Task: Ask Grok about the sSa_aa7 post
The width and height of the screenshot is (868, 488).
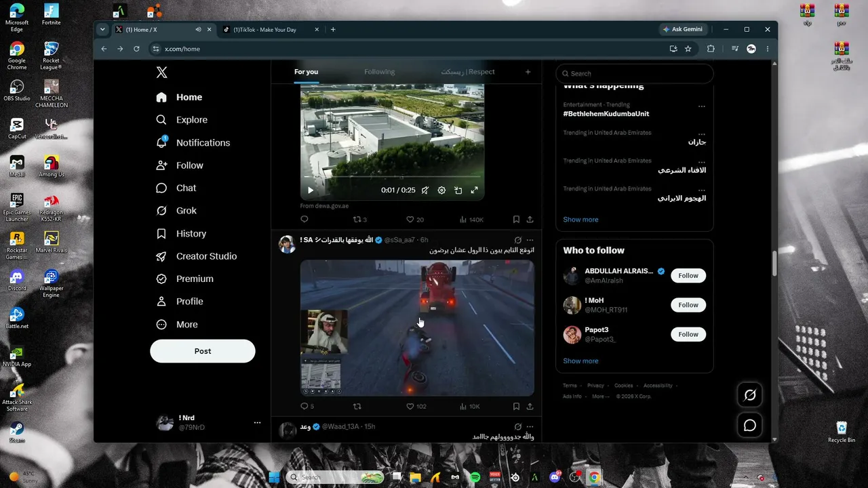Action: click(x=517, y=240)
